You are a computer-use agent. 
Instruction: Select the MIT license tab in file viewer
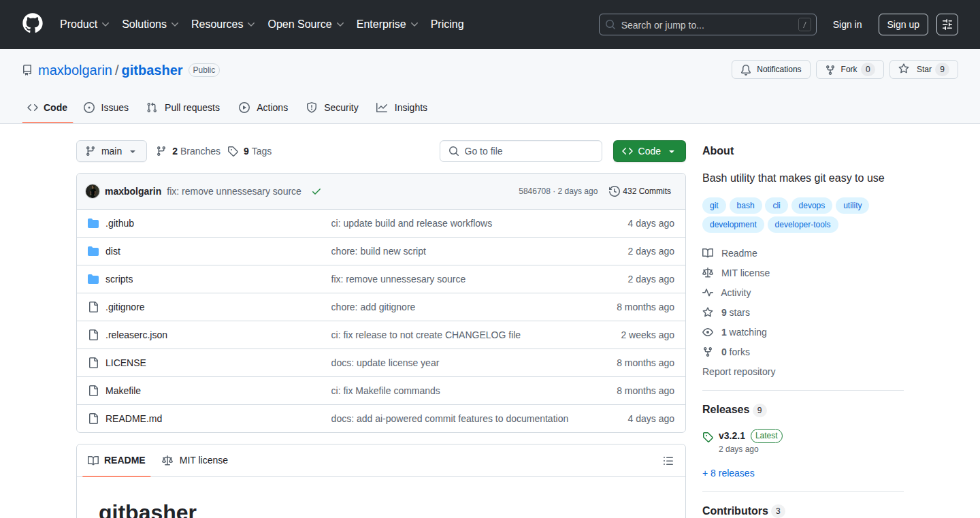[x=195, y=460]
